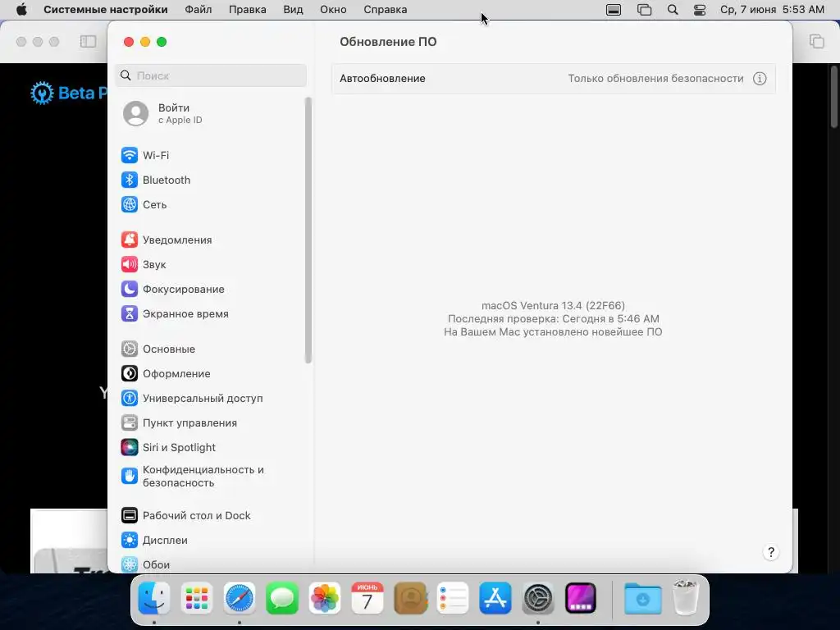Click the keyboard input menu bar icon
The height and width of the screenshot is (630, 840).
click(x=614, y=10)
